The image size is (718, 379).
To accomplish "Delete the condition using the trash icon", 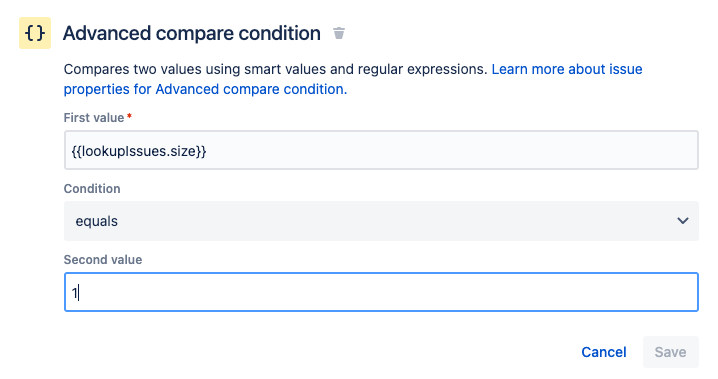I will pyautogui.click(x=339, y=33).
